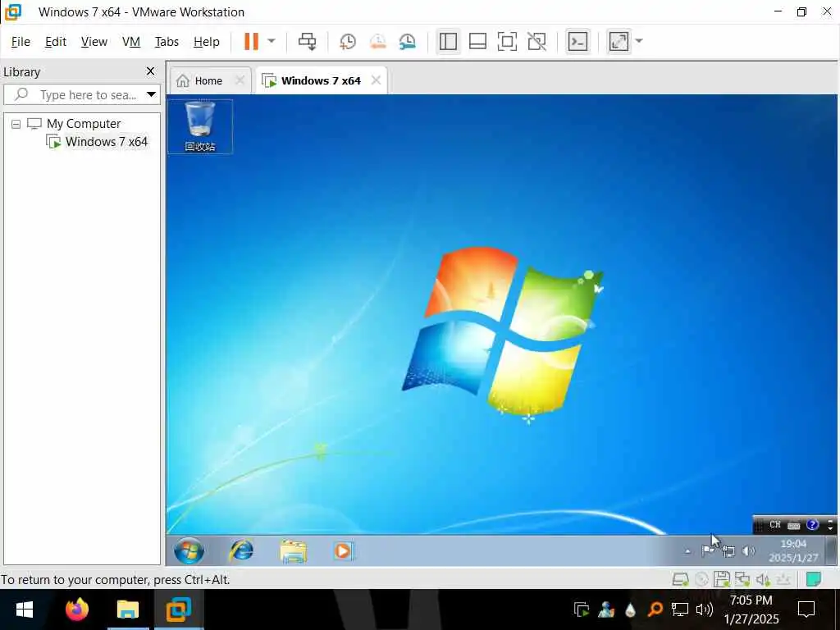Pause the virtual machine
Image resolution: width=840 pixels, height=630 pixels.
(251, 41)
